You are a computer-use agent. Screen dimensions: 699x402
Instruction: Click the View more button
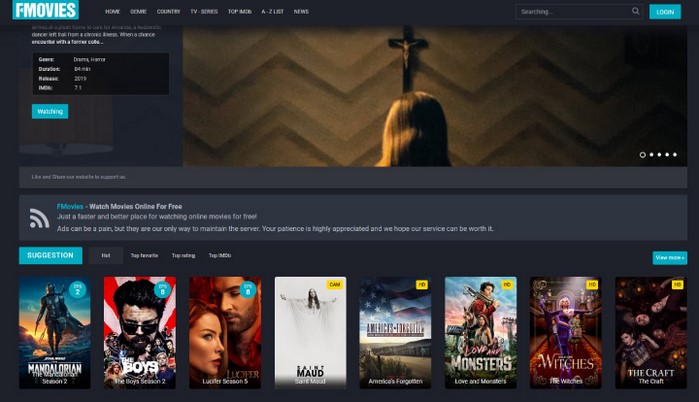pyautogui.click(x=670, y=258)
